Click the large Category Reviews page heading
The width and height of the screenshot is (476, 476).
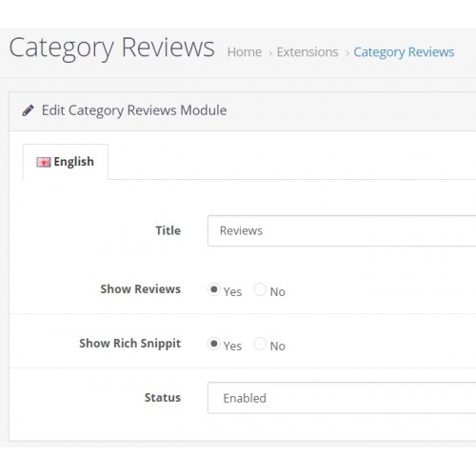coord(111,48)
